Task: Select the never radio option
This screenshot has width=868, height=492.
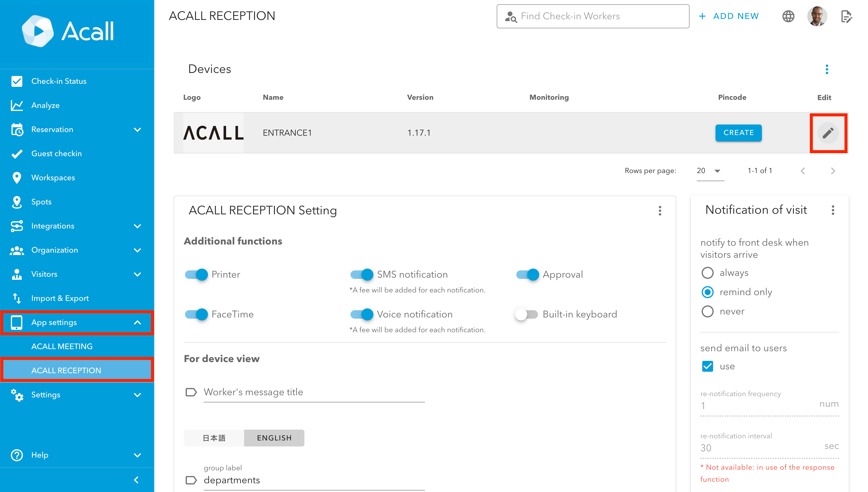Action: (x=707, y=311)
